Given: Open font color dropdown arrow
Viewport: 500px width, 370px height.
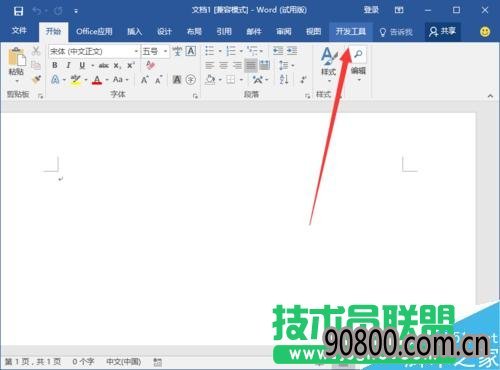Looking at the screenshot, I should click(107, 80).
